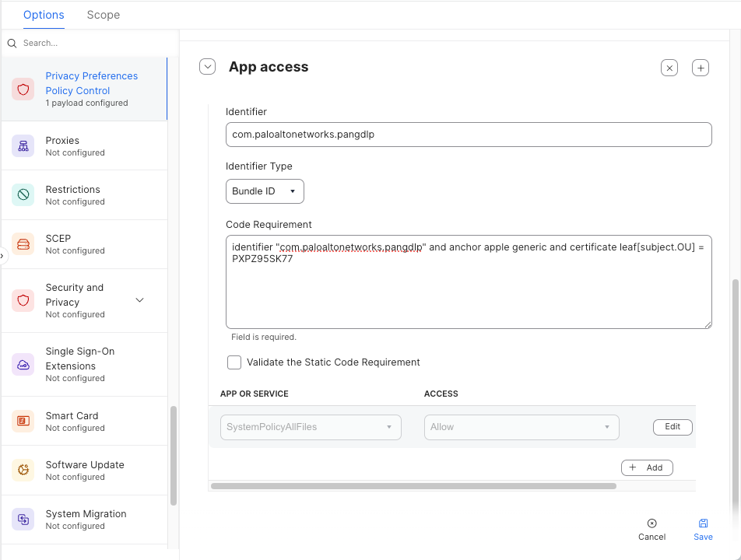This screenshot has height=560, width=741.
Task: Click the Restrictions sidebar icon
Action: 23,194
